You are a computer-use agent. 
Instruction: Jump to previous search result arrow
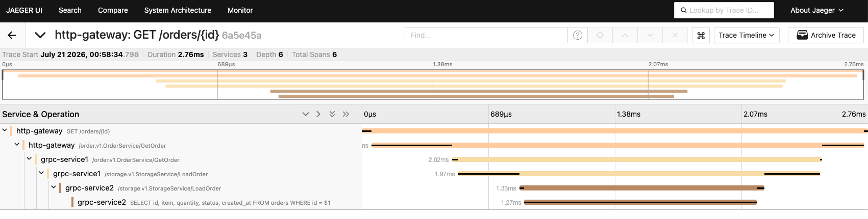coord(625,35)
